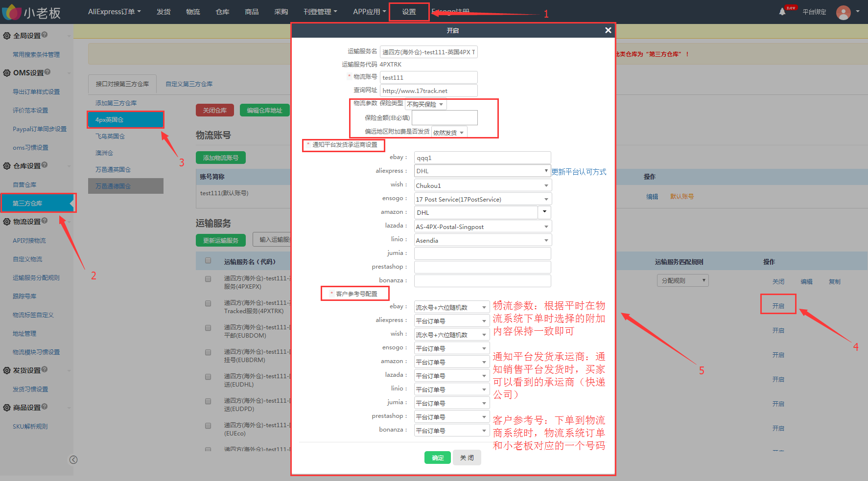Open 物流 menu item

point(193,12)
